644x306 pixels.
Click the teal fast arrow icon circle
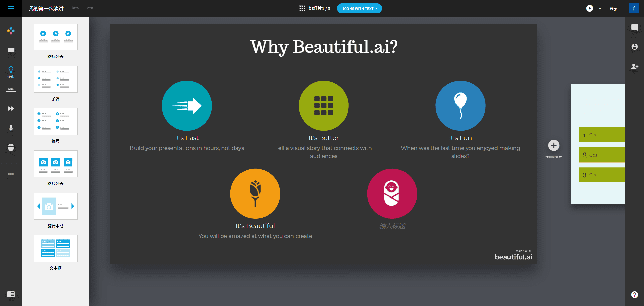tap(187, 105)
